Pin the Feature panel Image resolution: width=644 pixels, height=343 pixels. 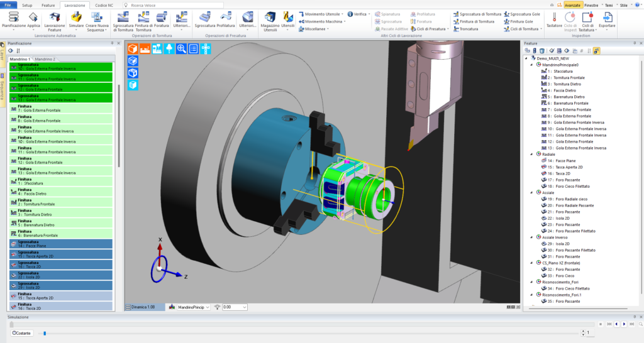635,43
